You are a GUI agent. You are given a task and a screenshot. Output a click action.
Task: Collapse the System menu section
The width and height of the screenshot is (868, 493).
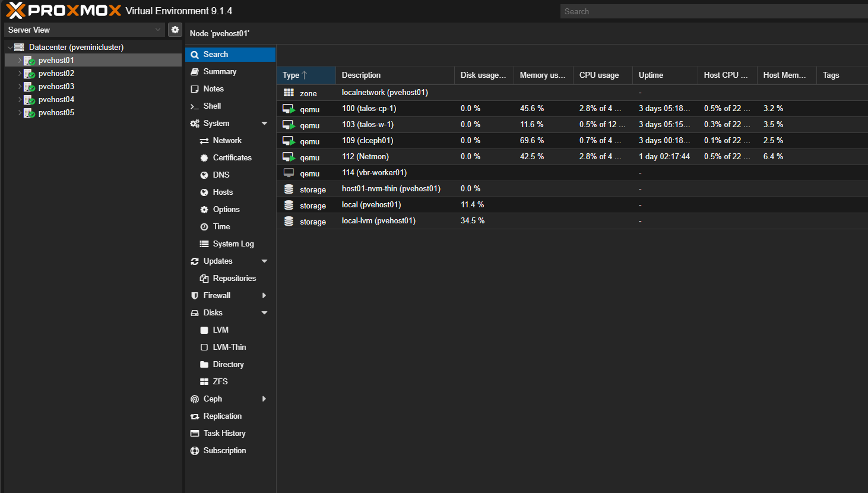click(x=264, y=124)
